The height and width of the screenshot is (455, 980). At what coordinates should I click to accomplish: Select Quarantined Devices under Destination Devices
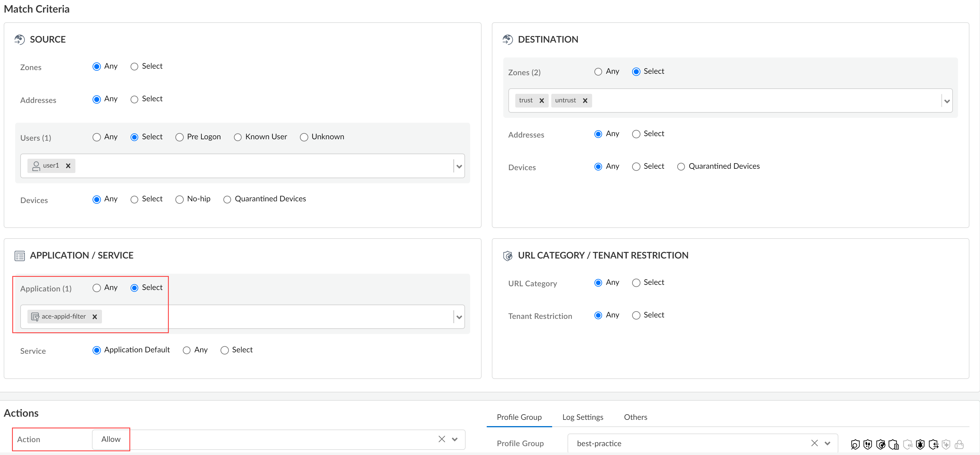681,166
